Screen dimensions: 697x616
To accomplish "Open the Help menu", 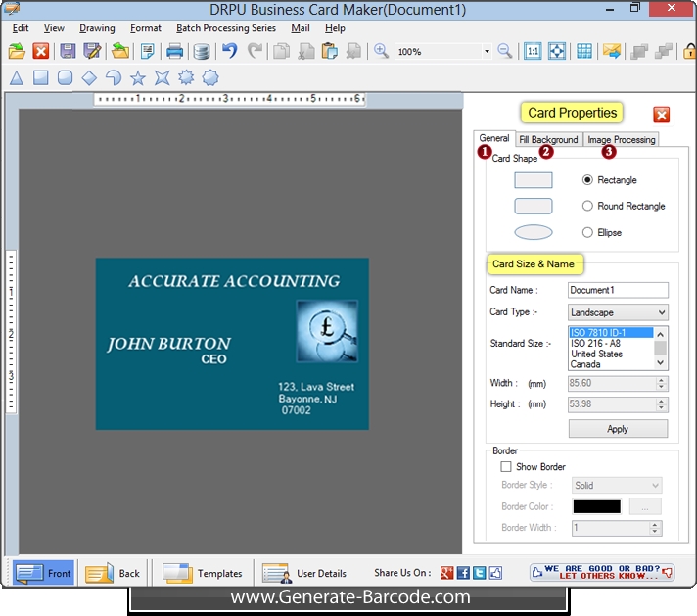I will click(x=335, y=28).
